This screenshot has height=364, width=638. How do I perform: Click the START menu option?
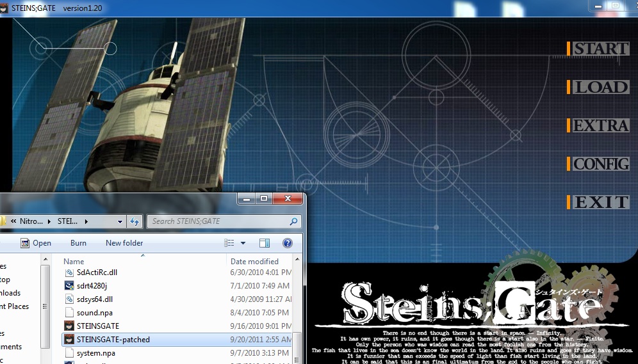[601, 49]
